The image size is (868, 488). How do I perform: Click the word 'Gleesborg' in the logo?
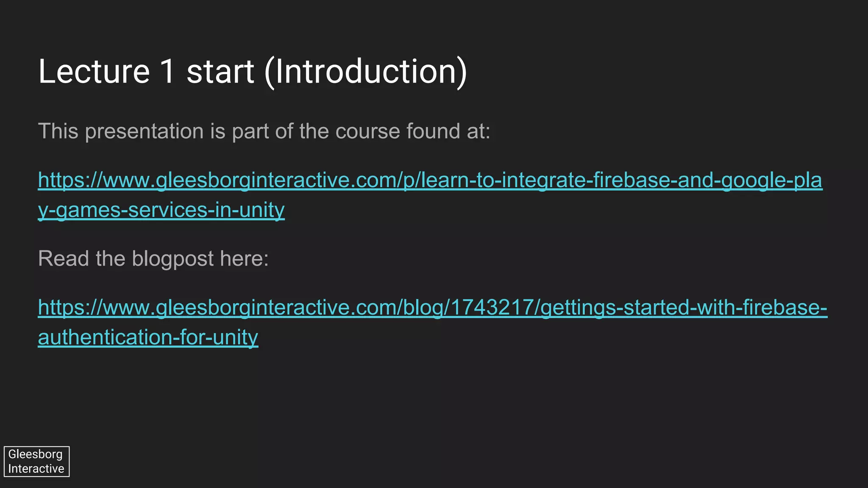[x=35, y=454]
